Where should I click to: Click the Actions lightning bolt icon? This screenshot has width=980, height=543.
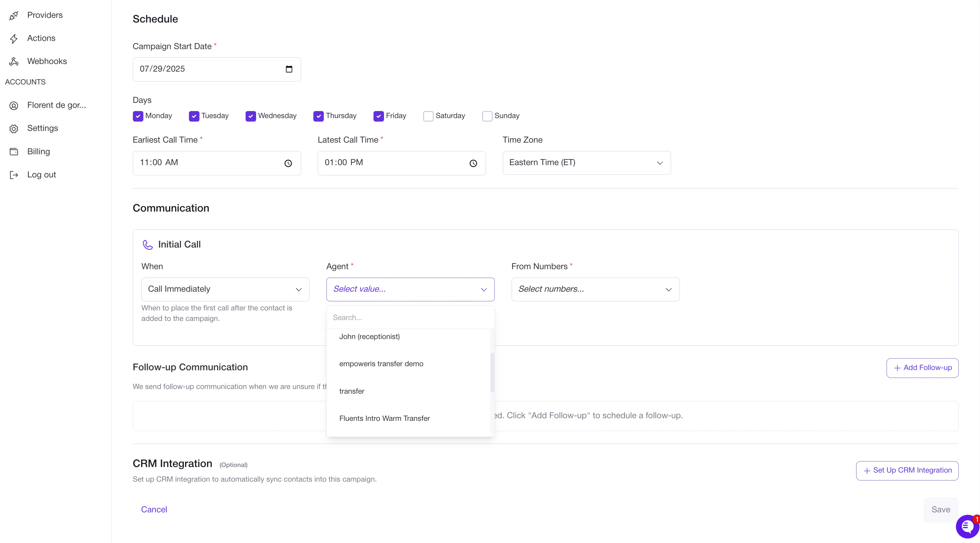click(x=14, y=39)
